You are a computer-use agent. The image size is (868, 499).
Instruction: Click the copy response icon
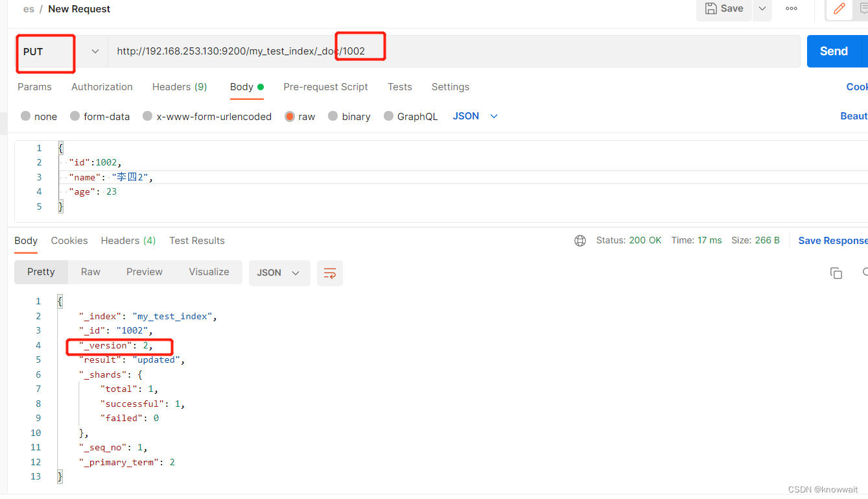pos(836,273)
